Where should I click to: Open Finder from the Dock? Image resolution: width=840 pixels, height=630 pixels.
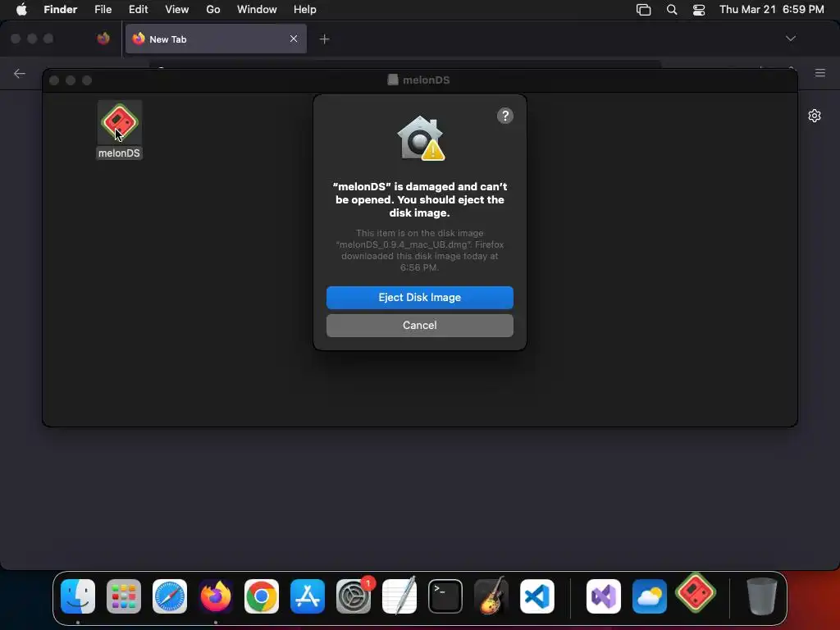coord(78,596)
